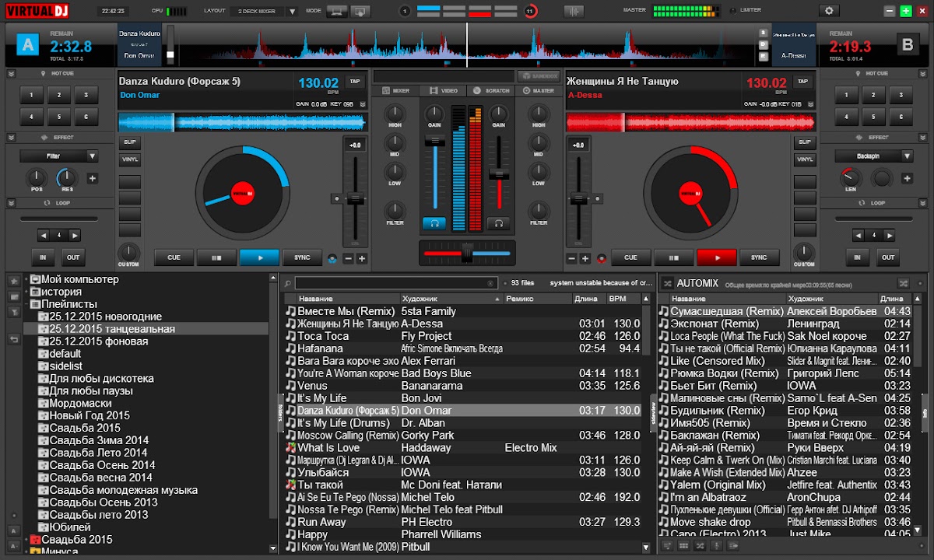Pause deck A with the stutter button
934x560 pixels.
click(x=216, y=257)
